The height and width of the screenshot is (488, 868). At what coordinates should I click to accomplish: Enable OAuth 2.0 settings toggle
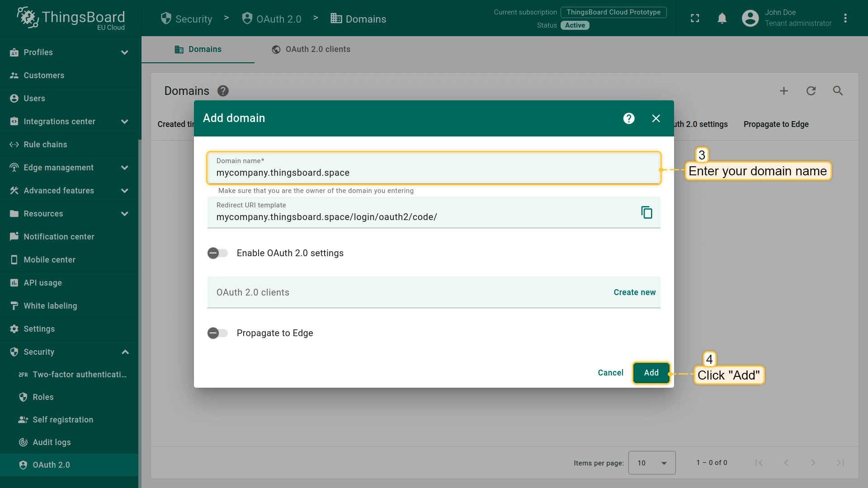(x=217, y=253)
